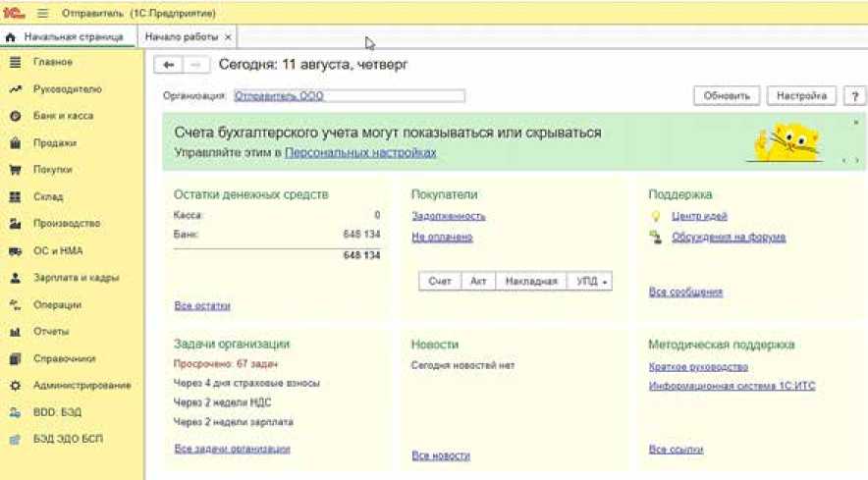Open the Главное menu section
Viewport: 868px width, 480px height.
53,62
